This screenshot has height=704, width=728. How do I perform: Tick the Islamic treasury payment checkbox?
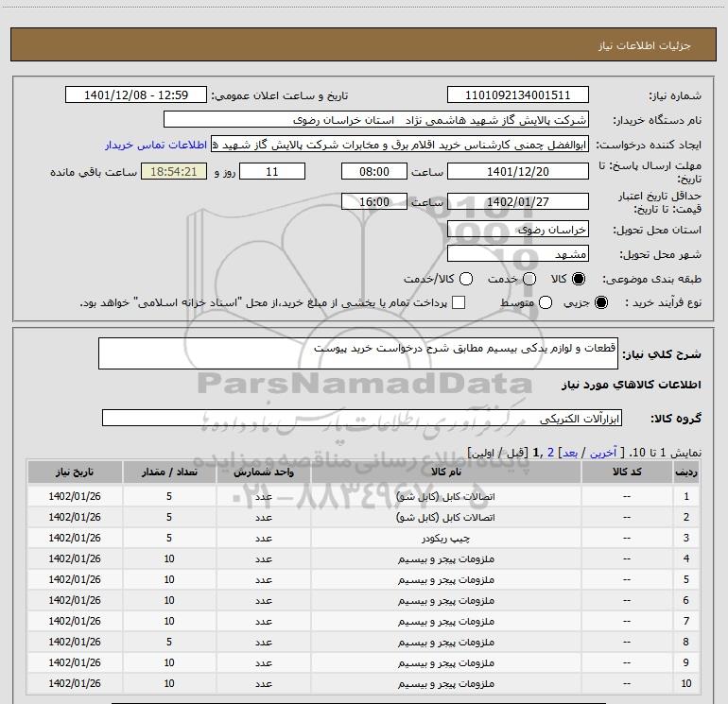point(459,302)
